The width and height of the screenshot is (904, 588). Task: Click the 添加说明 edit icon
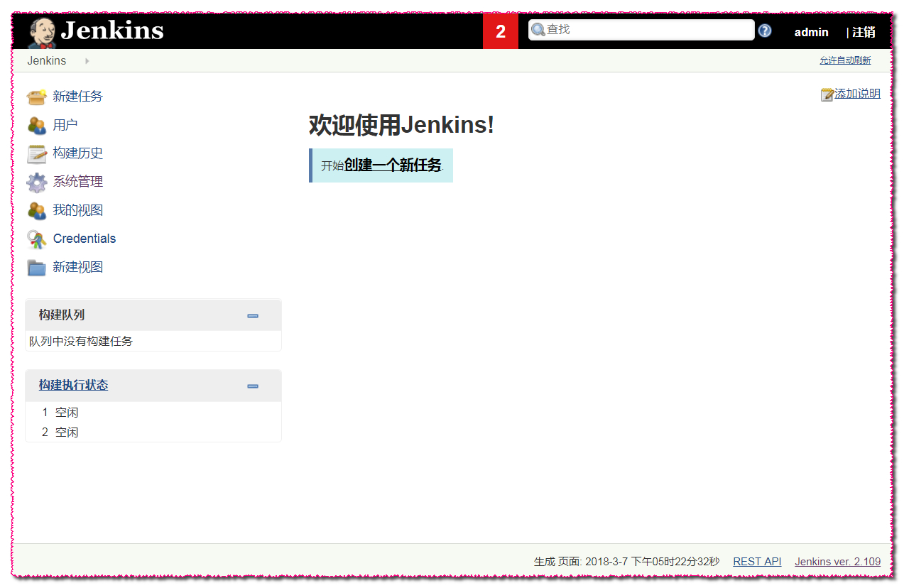tap(827, 94)
